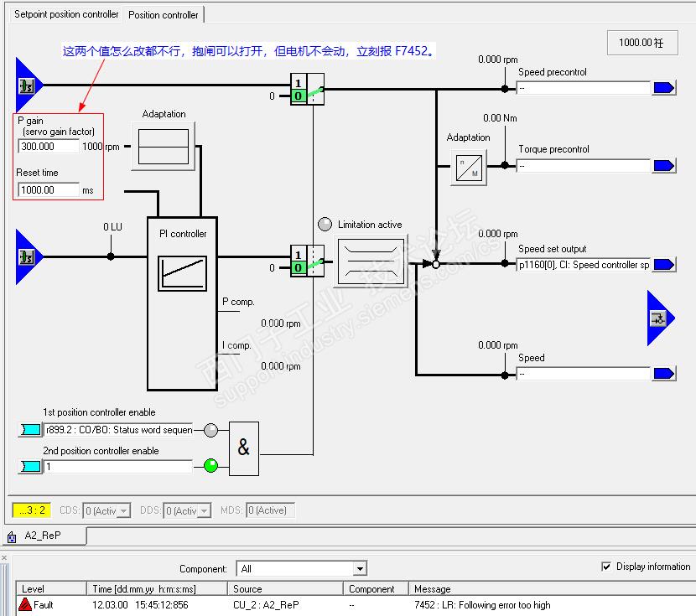This screenshot has width=696, height=616.
Task: Click the 1000.00 value box at top right
Action: click(x=641, y=43)
